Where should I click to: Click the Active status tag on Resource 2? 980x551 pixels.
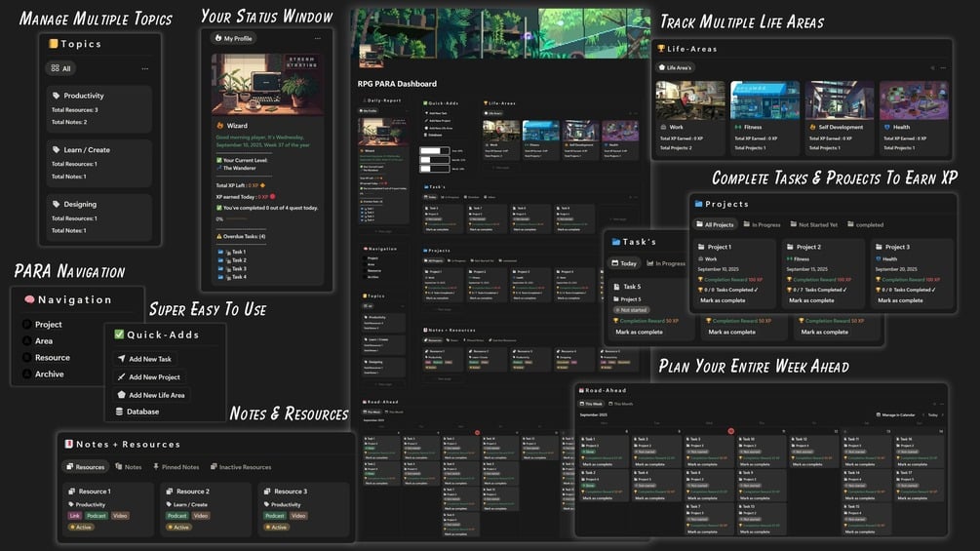point(178,528)
